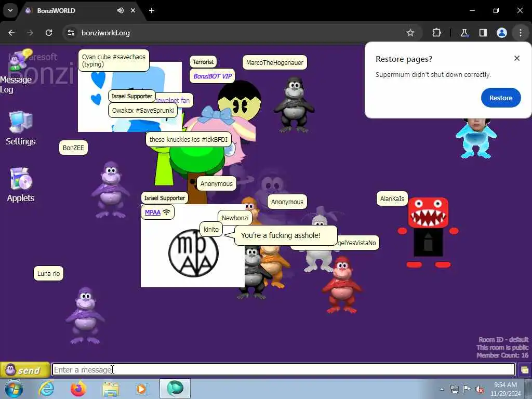
Task: Click the MPAA logo image
Action: (193, 253)
